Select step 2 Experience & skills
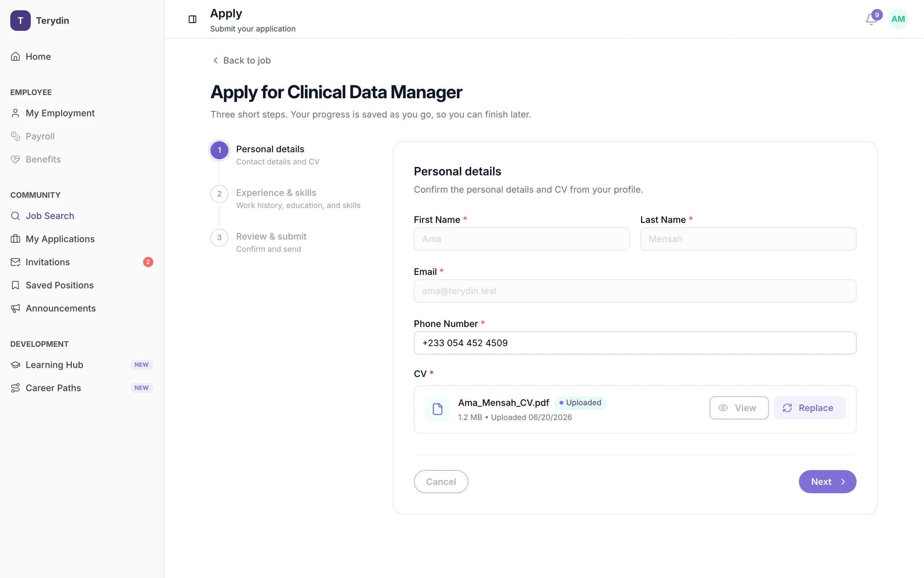Screen dimensions: 924x578 [286, 198]
